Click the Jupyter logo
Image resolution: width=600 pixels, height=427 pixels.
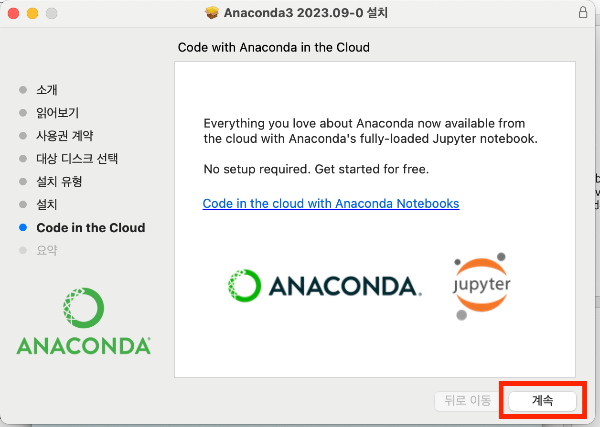tap(481, 285)
